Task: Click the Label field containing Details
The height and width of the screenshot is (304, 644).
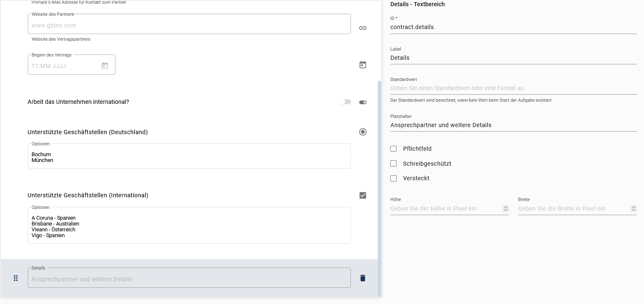Action: 513,58
